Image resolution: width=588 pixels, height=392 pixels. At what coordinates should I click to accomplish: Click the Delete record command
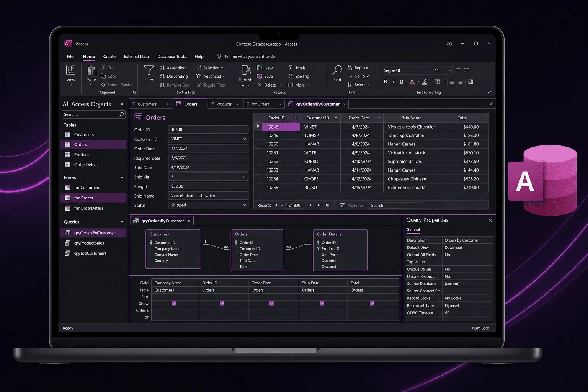click(x=266, y=85)
